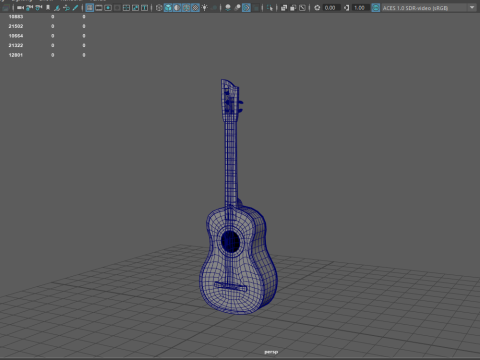
Task: Toggle the Safe Action icon
Action: pyautogui.click(x=135, y=7)
